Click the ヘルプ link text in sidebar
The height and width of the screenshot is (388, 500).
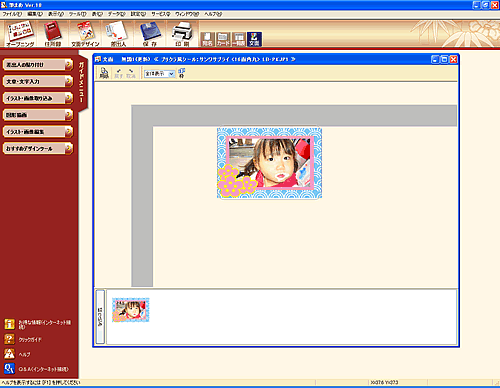tap(24, 354)
